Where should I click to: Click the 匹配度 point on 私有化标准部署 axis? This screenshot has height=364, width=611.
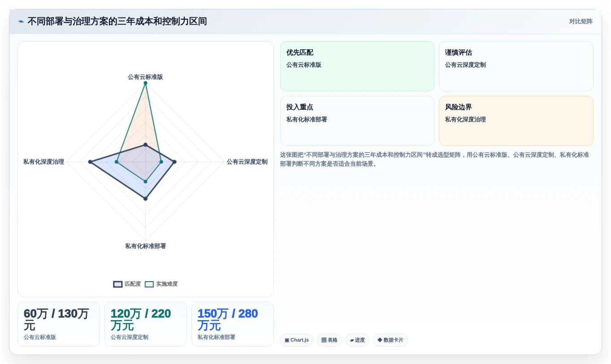(145, 198)
